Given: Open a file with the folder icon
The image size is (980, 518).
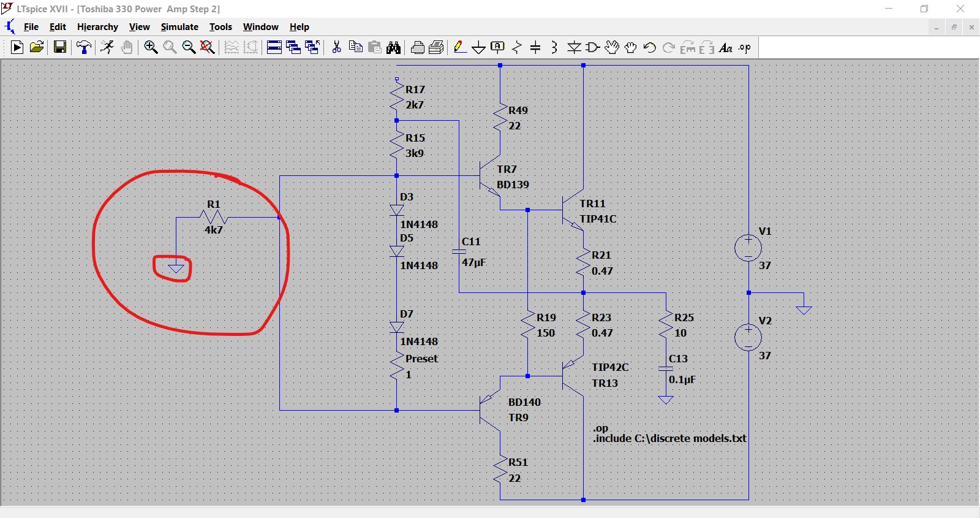Looking at the screenshot, I should [37, 47].
